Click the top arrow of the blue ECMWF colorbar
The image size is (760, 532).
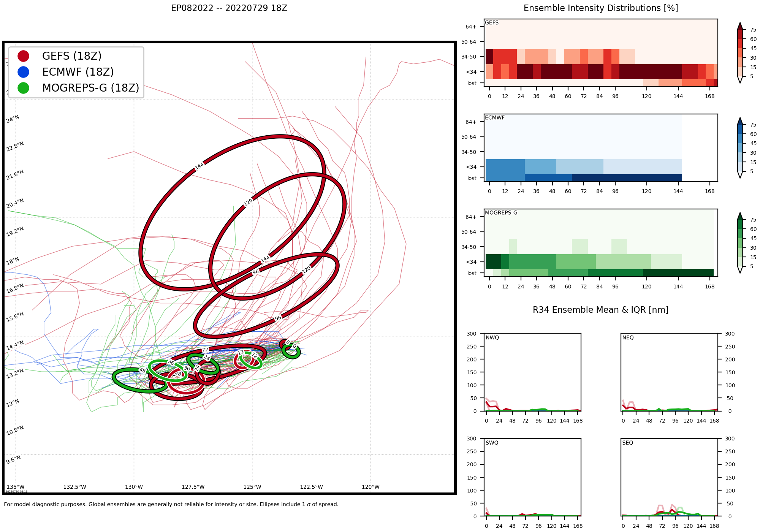[740, 120]
